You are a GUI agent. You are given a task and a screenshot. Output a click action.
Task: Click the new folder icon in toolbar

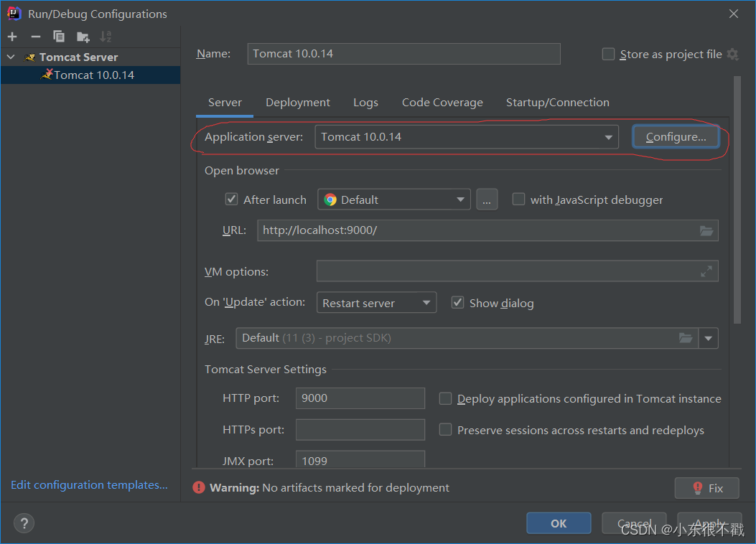(83, 37)
